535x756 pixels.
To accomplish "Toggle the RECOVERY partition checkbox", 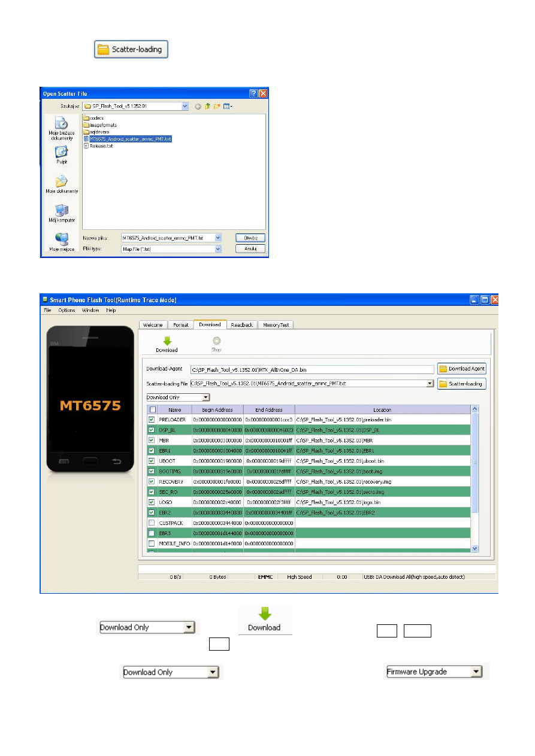I will pos(152,481).
